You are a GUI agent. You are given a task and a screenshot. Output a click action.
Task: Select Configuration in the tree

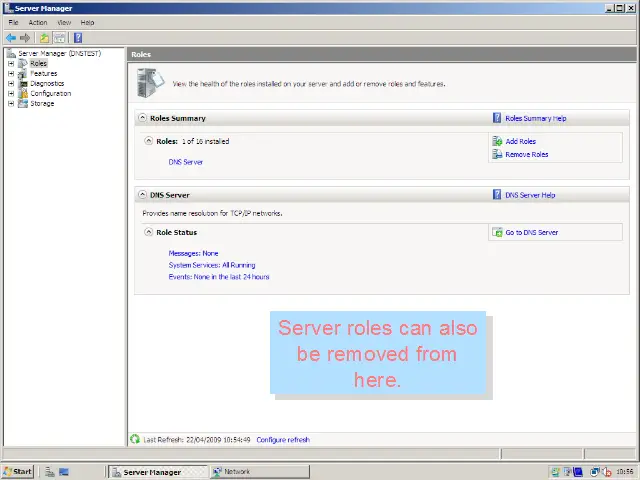(x=51, y=93)
